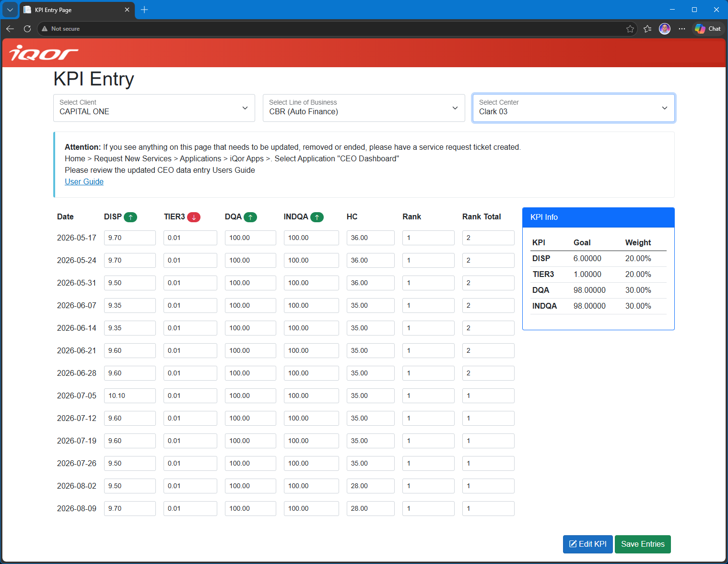
Task: Click the KPI Entry page heading
Action: click(x=94, y=79)
